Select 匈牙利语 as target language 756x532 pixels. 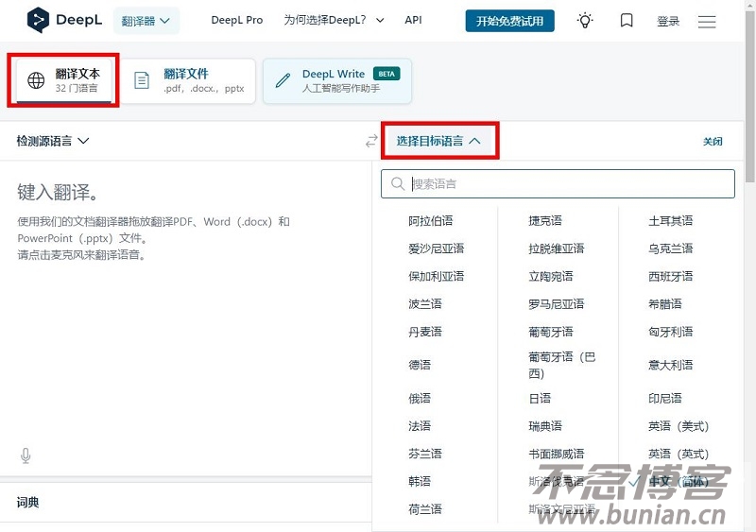(671, 332)
